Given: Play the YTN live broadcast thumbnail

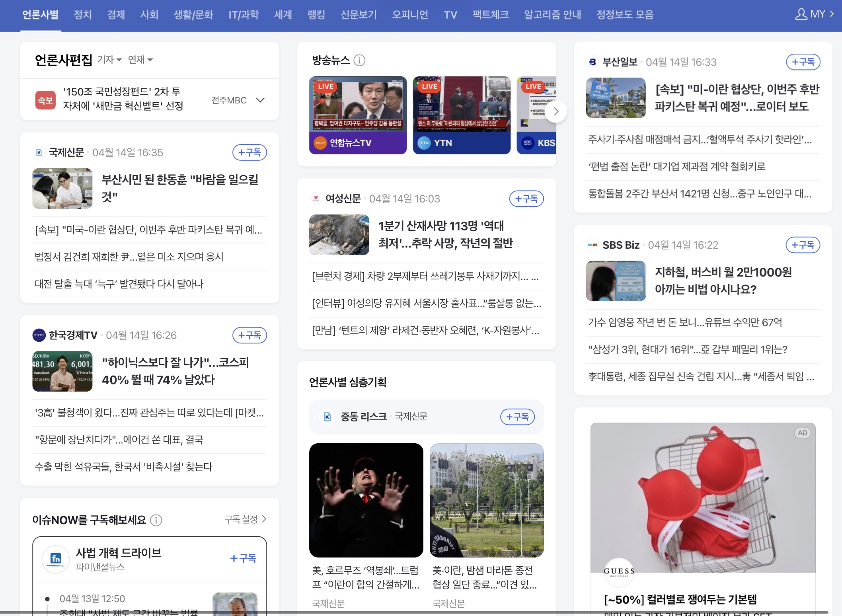Looking at the screenshot, I should 461,104.
